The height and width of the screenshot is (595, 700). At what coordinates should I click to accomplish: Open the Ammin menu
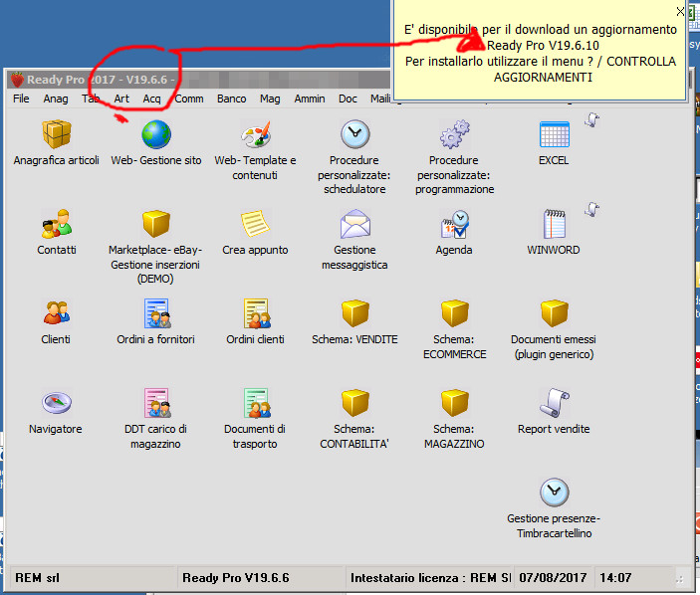310,99
